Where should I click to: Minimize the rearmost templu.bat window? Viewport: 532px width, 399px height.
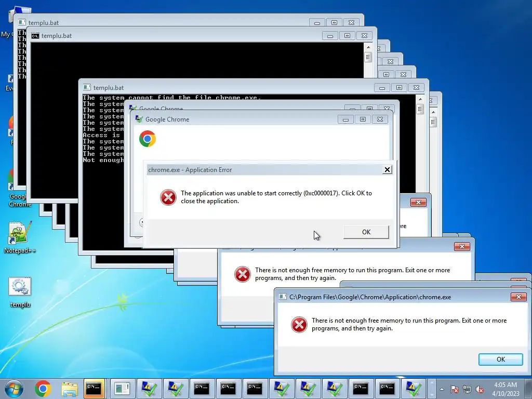[317, 23]
